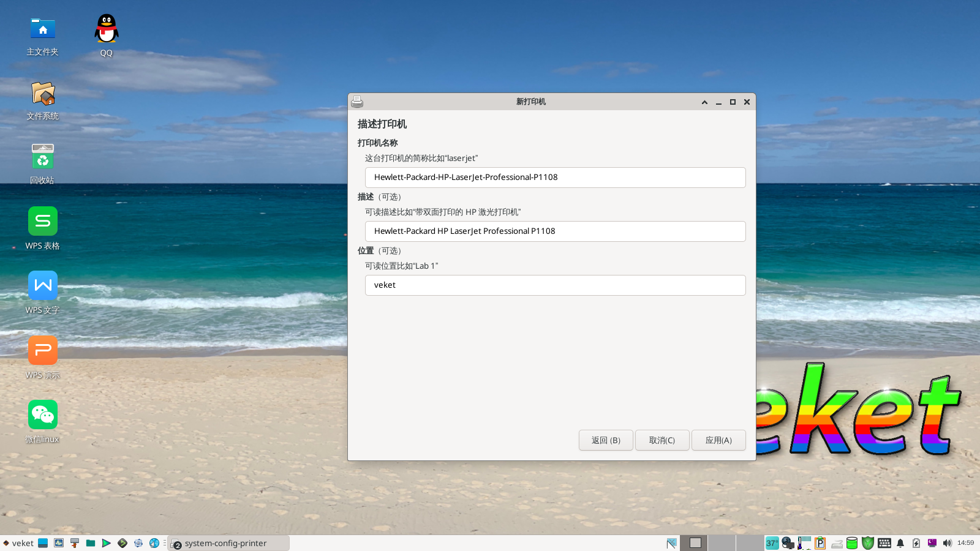Open the volume speaker tray icon

pos(948,543)
